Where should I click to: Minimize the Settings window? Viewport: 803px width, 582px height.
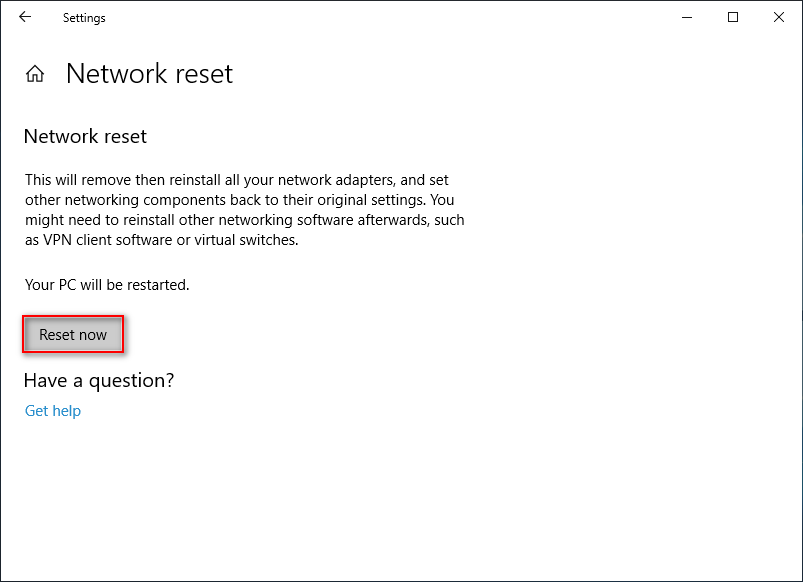[687, 17]
